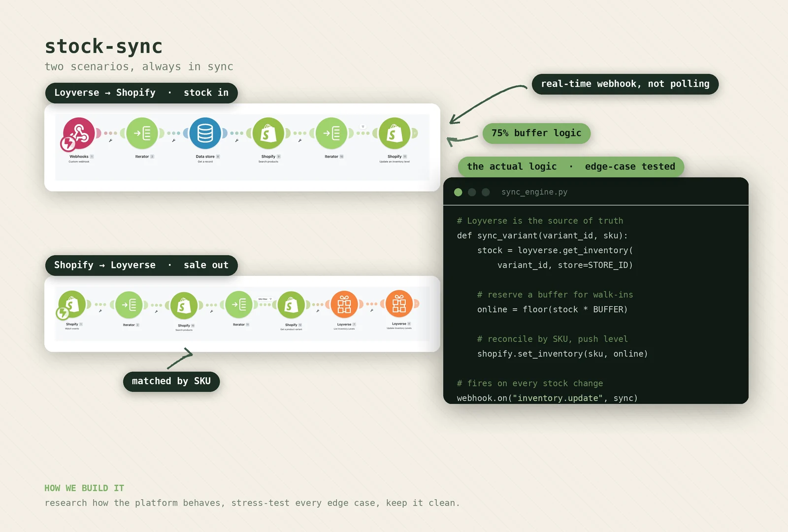Open the SKU filter label on route
Image resolution: width=788 pixels, height=532 pixels.
265,299
